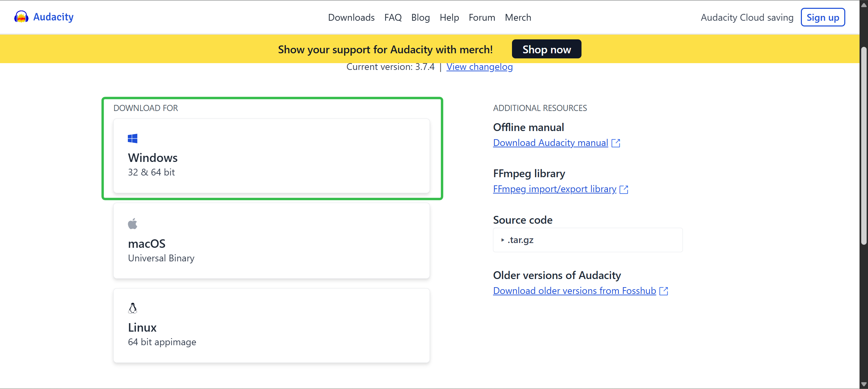Click the Audacity Cloud saving text
Screen dimensions: 868x389
point(747,17)
